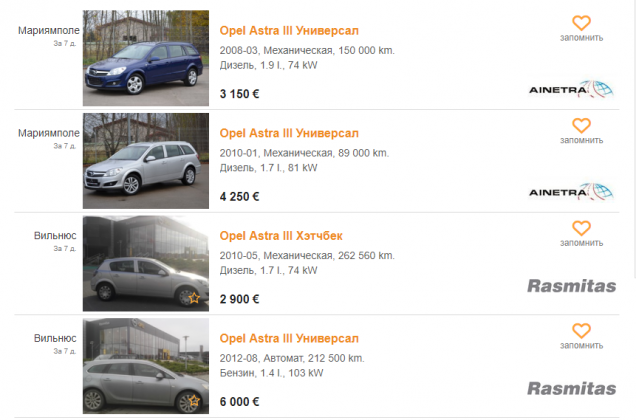This screenshot has width=636, height=420.
Task: Open Opel Astra III Универсал 2008-03 title
Action: click(x=289, y=31)
